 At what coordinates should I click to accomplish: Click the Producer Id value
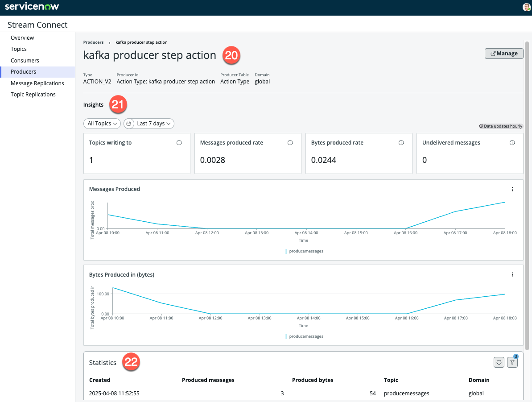165,82
